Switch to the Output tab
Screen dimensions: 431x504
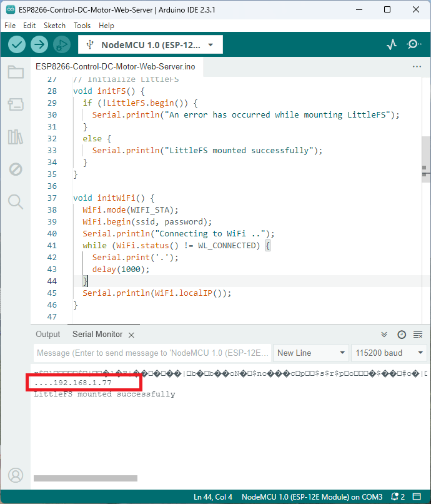point(48,335)
